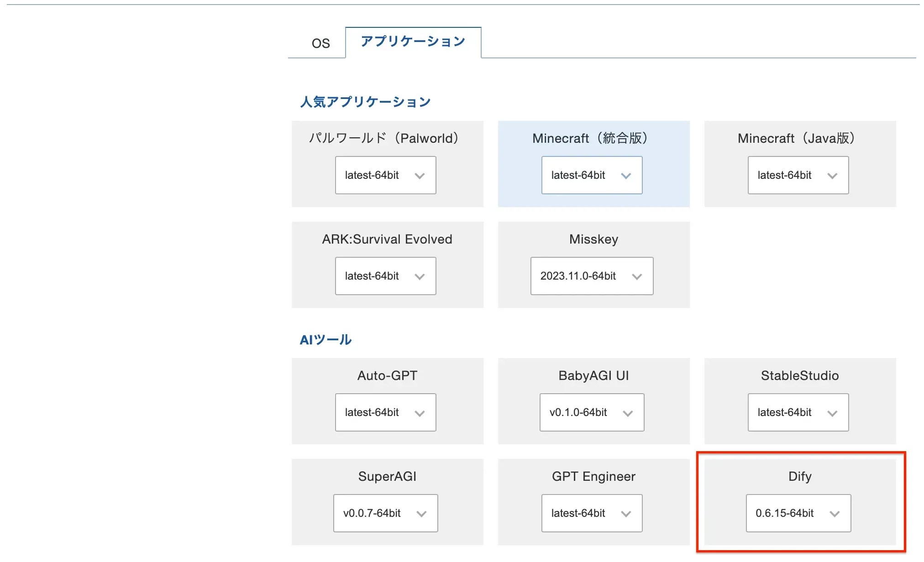This screenshot has width=924, height=562.
Task: Open StableStudio version dropdown
Action: (x=798, y=412)
